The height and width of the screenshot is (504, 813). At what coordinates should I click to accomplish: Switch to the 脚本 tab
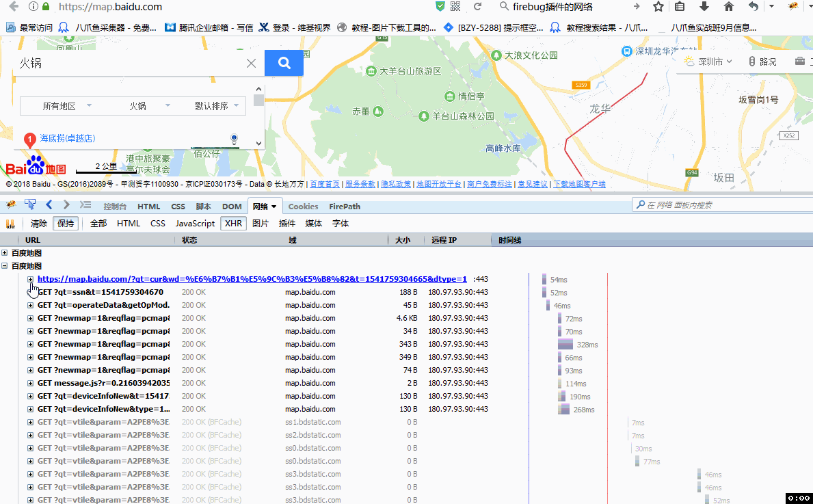click(203, 207)
